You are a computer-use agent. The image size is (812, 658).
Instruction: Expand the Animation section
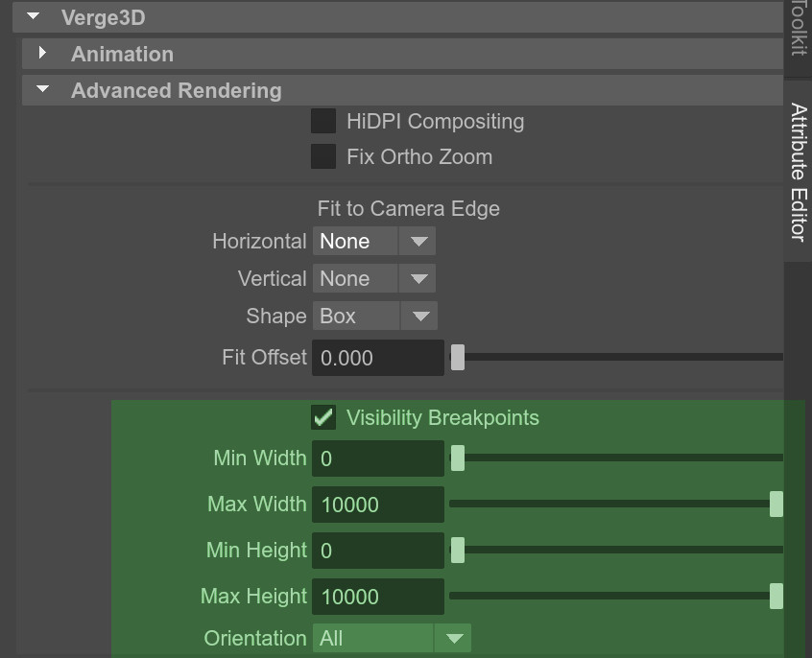tap(42, 54)
